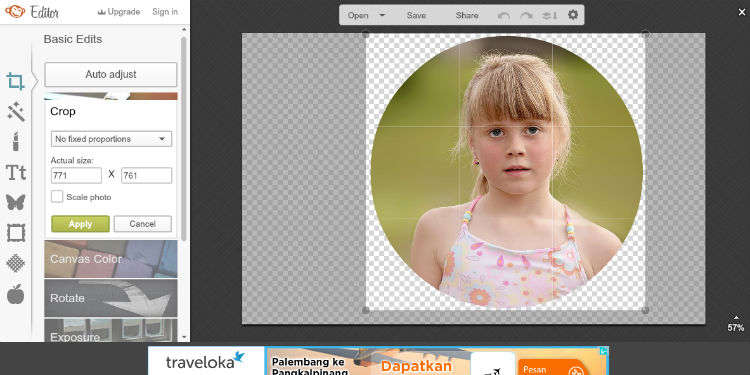This screenshot has width=750, height=375.
Task: Open the No fixed proportions dropdown
Action: (111, 139)
